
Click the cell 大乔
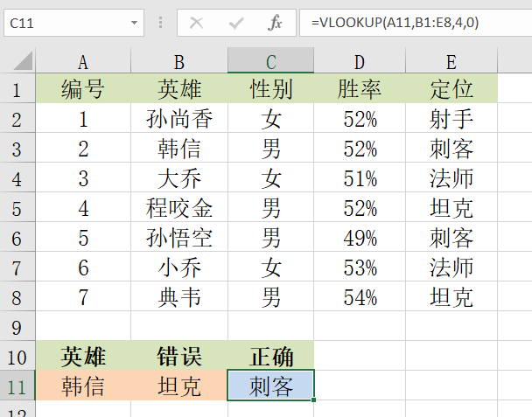tap(179, 177)
